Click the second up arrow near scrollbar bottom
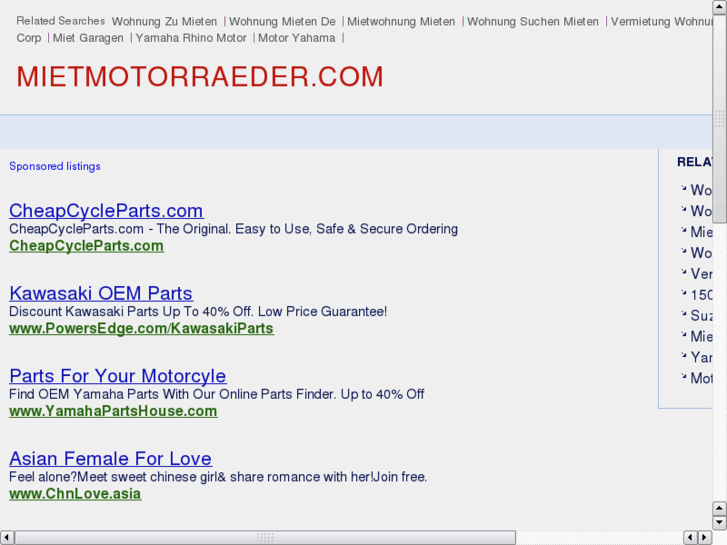Image resolution: width=727 pixels, height=545 pixels. click(x=719, y=508)
